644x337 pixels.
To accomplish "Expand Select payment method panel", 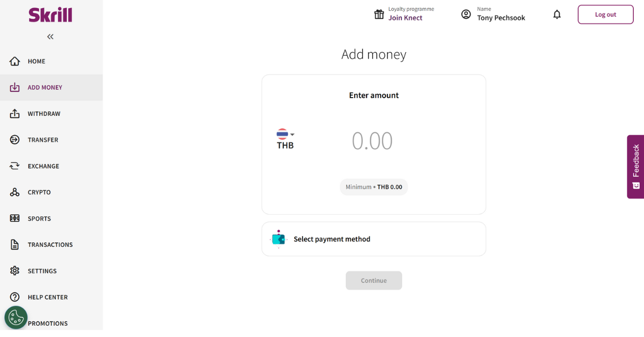I will [374, 239].
